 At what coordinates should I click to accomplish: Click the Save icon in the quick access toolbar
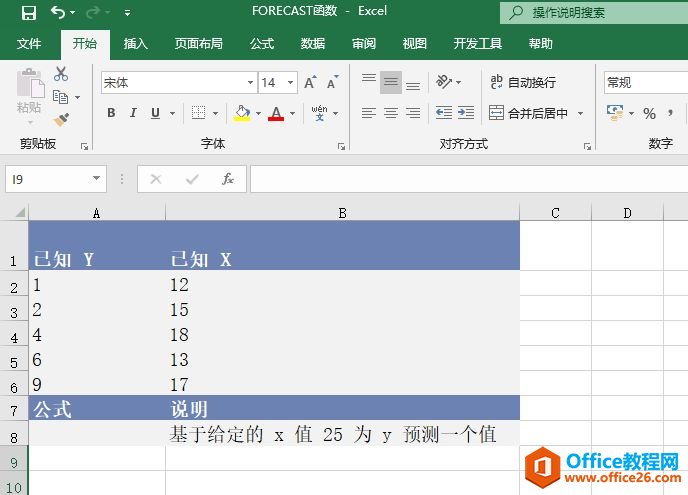[x=29, y=12]
